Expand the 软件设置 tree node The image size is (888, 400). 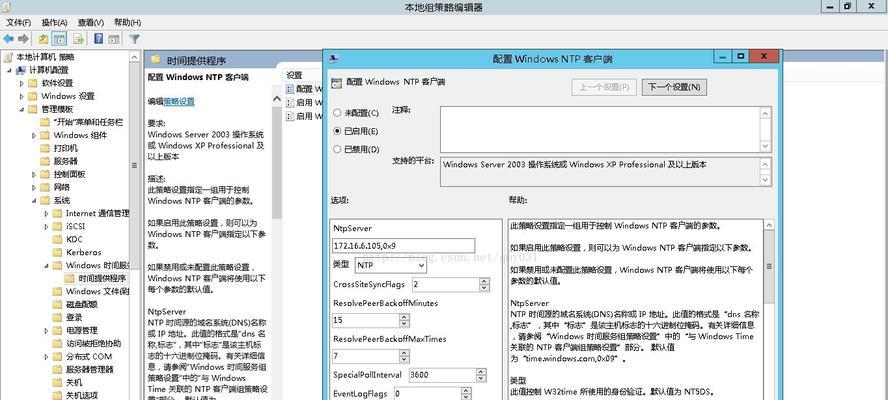[x=22, y=83]
